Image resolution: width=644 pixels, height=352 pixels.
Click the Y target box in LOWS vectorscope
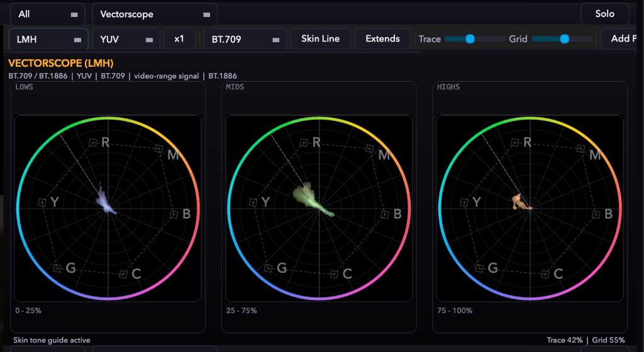(x=42, y=202)
